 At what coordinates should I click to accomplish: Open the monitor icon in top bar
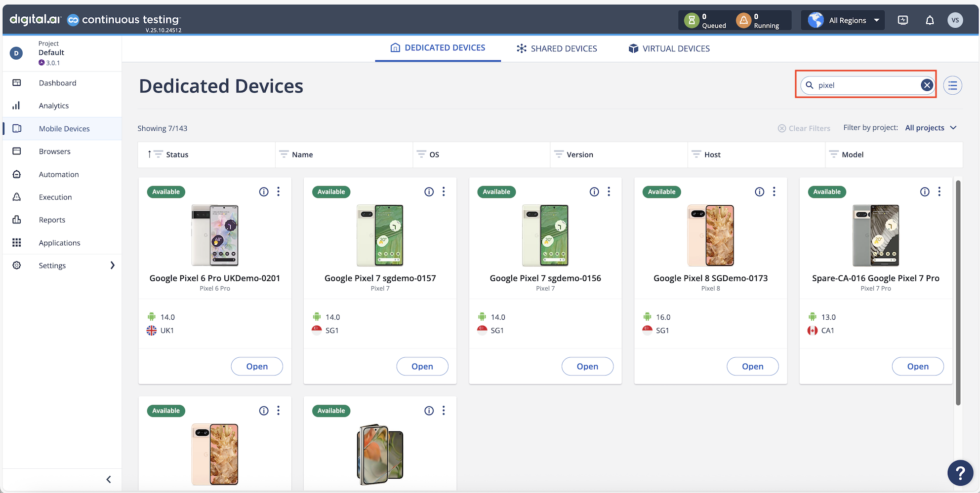pos(903,20)
